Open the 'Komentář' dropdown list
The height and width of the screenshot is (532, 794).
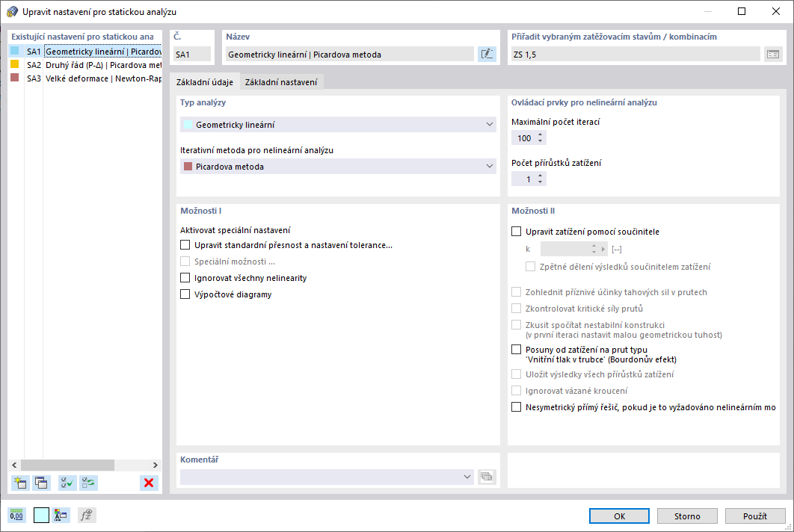(x=467, y=477)
